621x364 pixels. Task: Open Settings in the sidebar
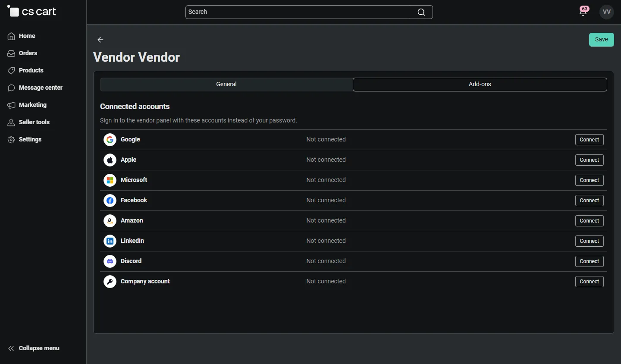(25, 140)
